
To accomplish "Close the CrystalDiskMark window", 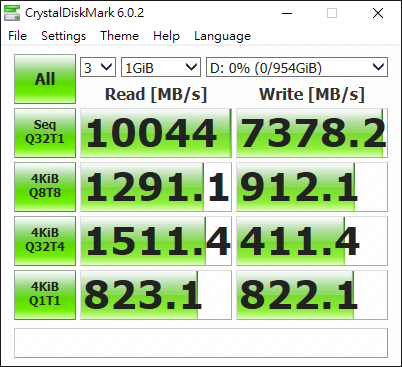I will [378, 13].
